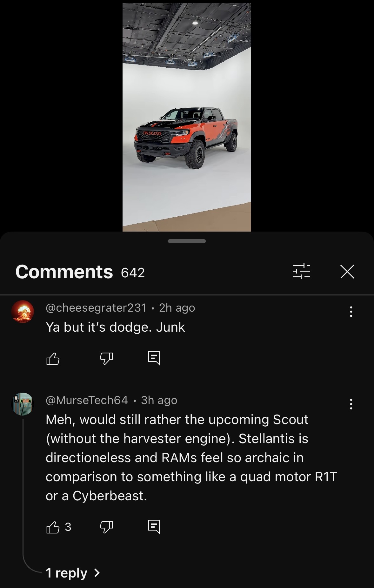Open the @cheesegrater231 username link
Screen dimensions: 374x588
pos(96,308)
